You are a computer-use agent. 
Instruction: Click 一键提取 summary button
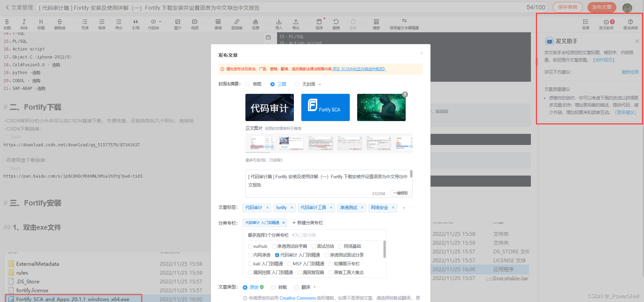[x=401, y=193]
